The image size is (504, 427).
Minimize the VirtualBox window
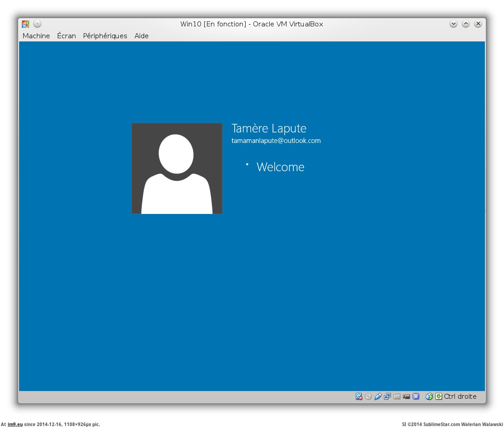(454, 24)
